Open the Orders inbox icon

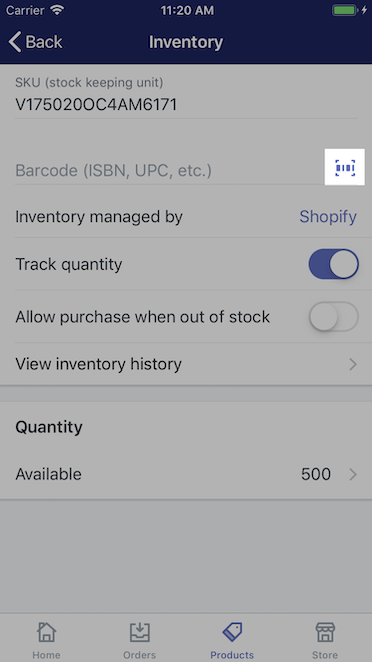click(139, 632)
